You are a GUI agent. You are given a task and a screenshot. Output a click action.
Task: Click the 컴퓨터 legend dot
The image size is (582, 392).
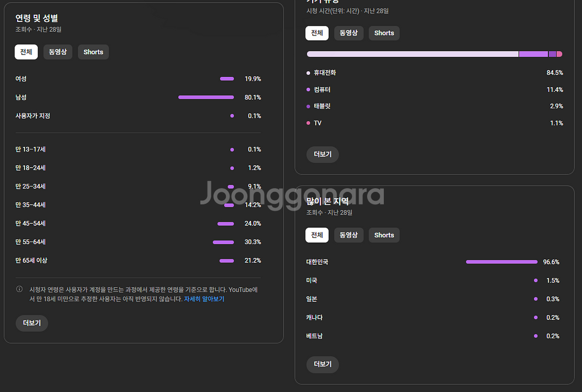(x=309, y=90)
